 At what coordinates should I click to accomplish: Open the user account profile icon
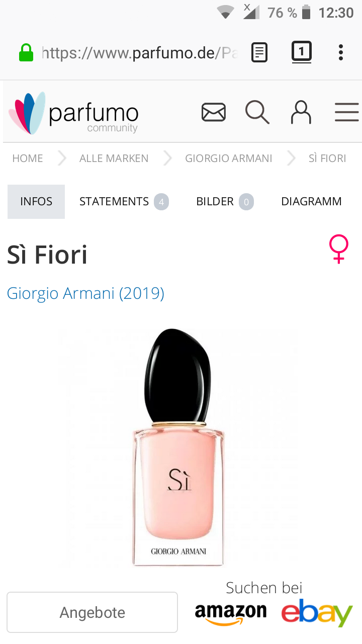(x=301, y=112)
